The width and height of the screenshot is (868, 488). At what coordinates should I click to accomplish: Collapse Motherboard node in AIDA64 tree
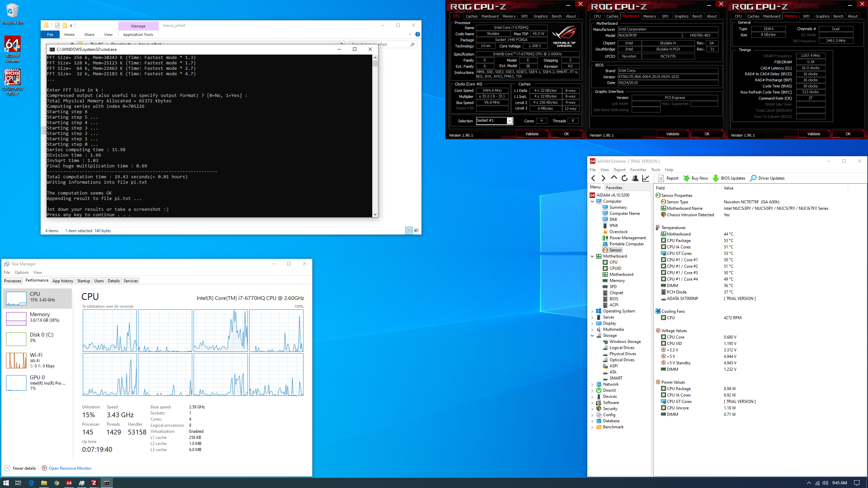tap(592, 256)
